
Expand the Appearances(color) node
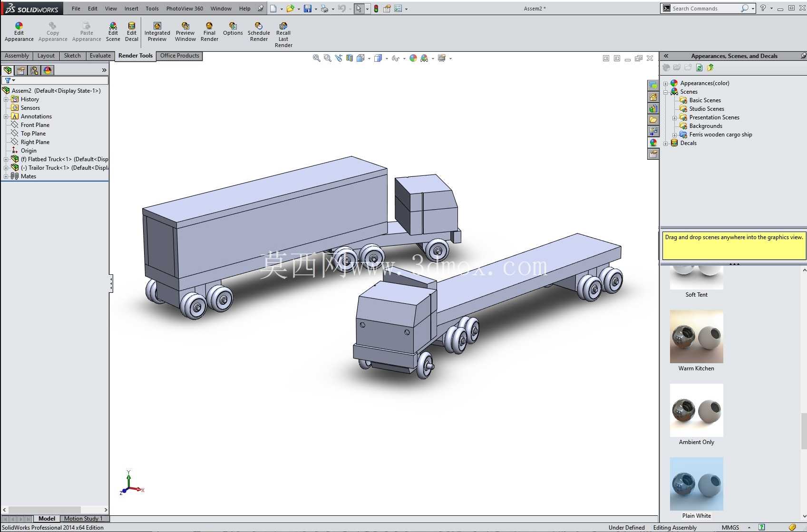tap(666, 84)
